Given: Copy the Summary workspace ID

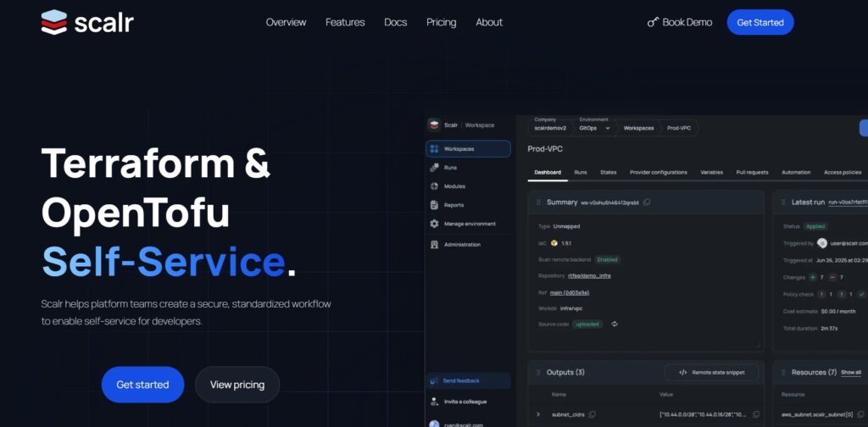Looking at the screenshot, I should [647, 202].
